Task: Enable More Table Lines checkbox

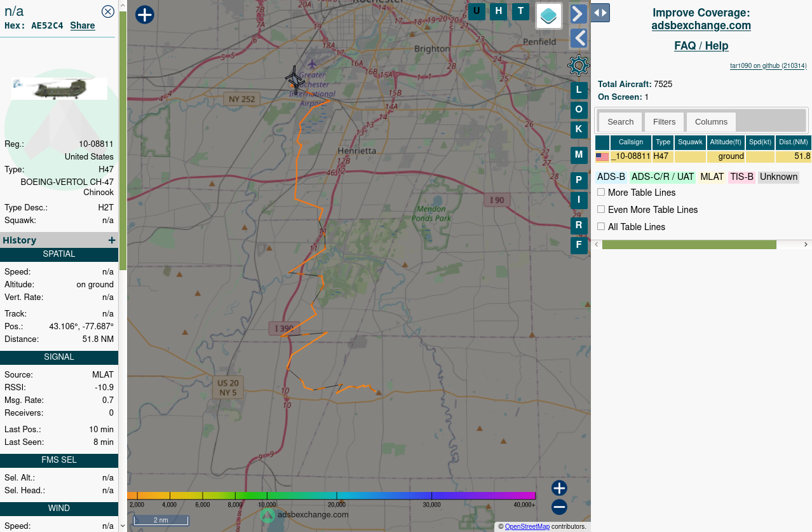Action: (x=601, y=192)
